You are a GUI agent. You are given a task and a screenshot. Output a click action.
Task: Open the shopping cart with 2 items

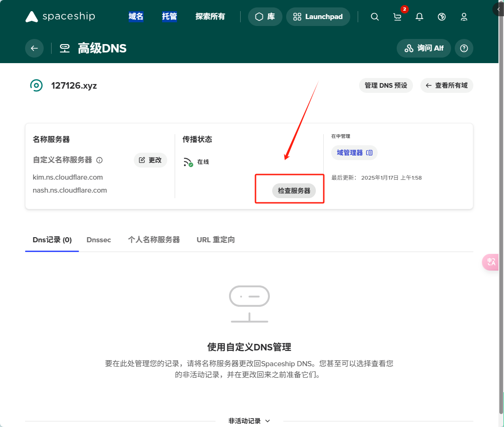pyautogui.click(x=398, y=17)
